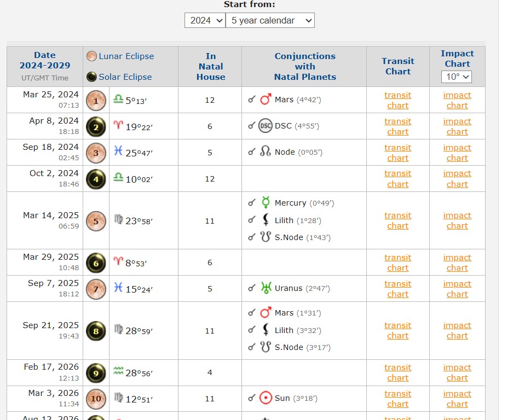Open impact chart for Sep 18, 2024

click(457, 153)
